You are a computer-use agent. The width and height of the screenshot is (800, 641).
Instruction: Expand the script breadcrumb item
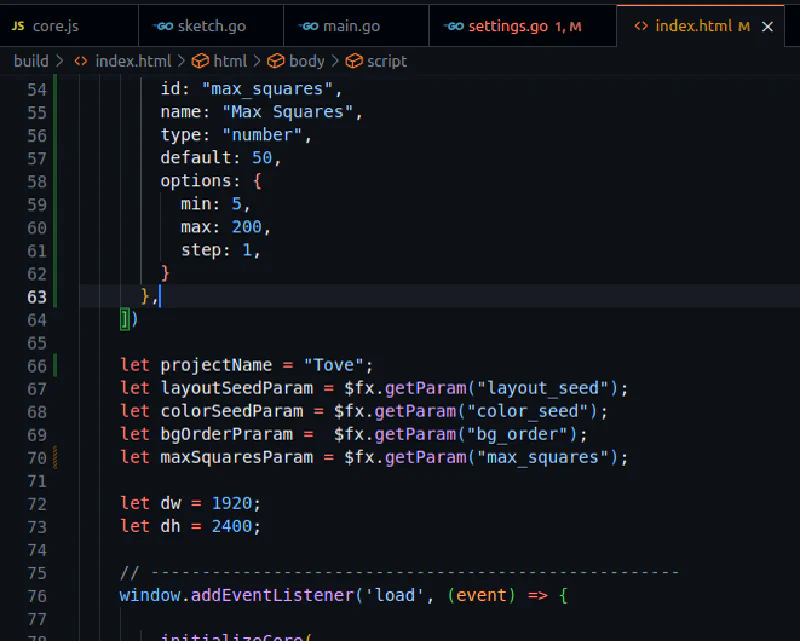point(387,61)
